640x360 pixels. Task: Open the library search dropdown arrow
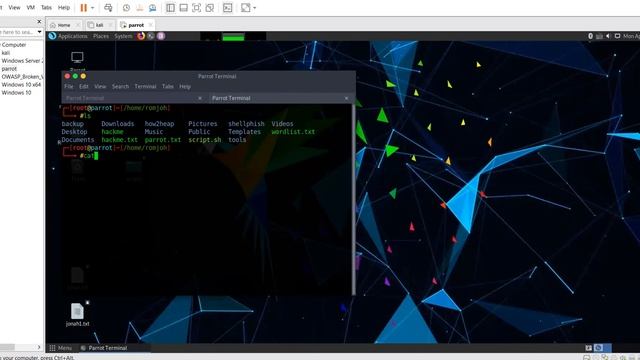coord(39,32)
